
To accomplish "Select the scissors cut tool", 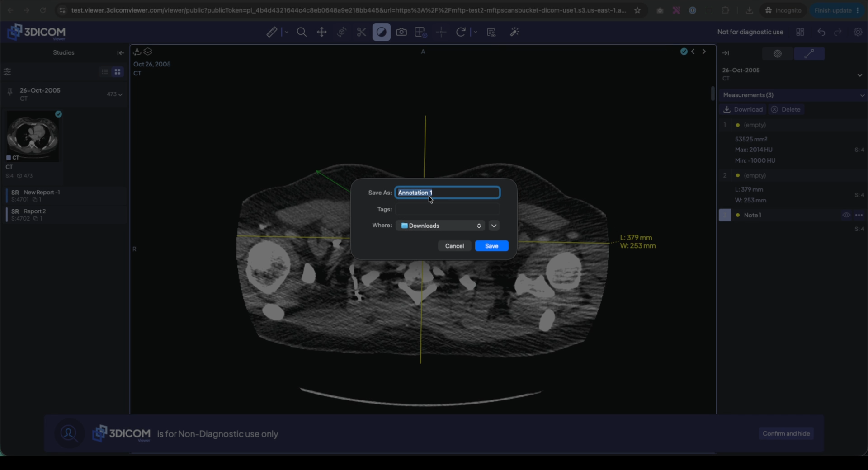I will click(362, 32).
